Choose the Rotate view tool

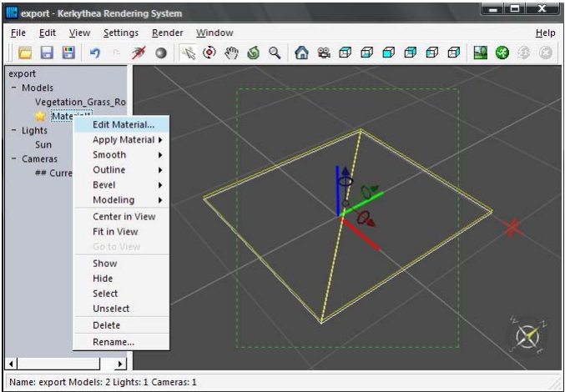point(209,53)
